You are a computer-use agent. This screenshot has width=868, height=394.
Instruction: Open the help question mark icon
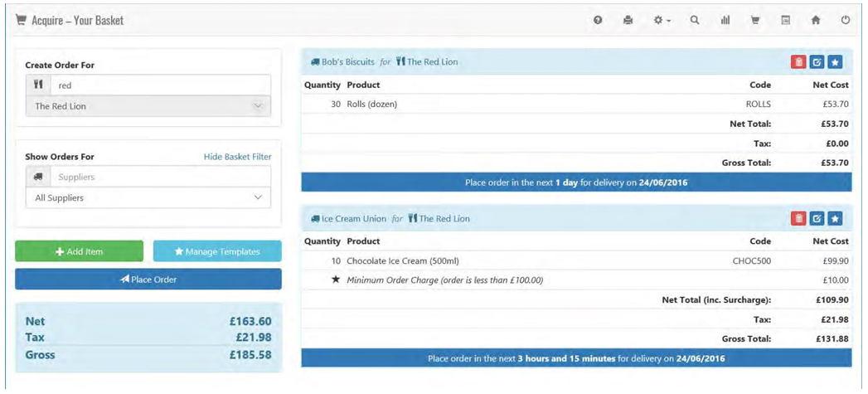(598, 21)
